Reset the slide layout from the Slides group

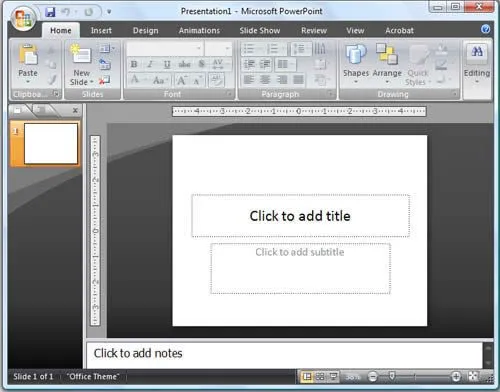click(x=105, y=64)
